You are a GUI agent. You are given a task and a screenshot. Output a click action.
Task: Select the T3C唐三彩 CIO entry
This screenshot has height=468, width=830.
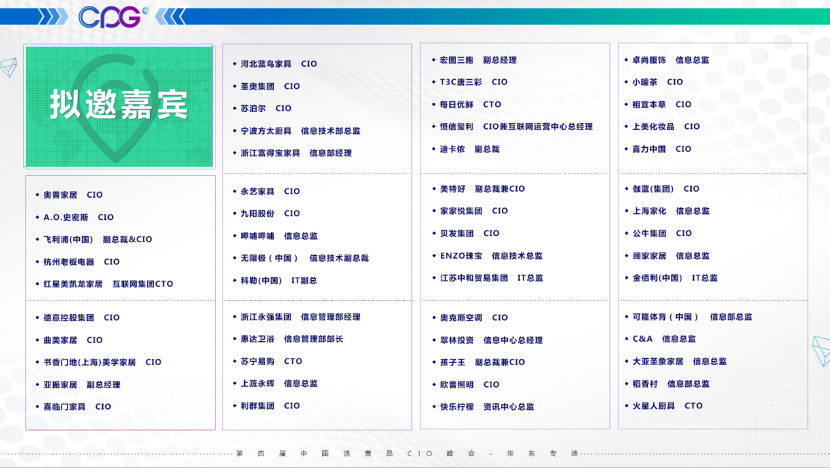(473, 82)
